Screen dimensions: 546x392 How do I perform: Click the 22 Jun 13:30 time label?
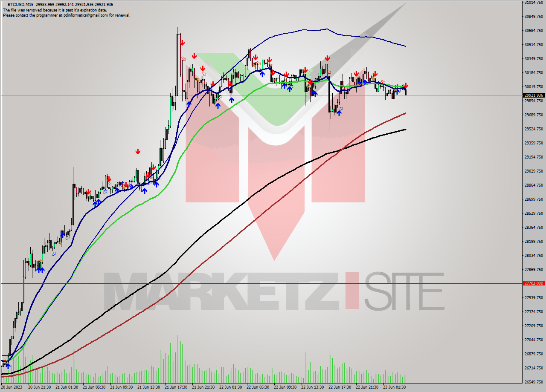(x=312, y=387)
